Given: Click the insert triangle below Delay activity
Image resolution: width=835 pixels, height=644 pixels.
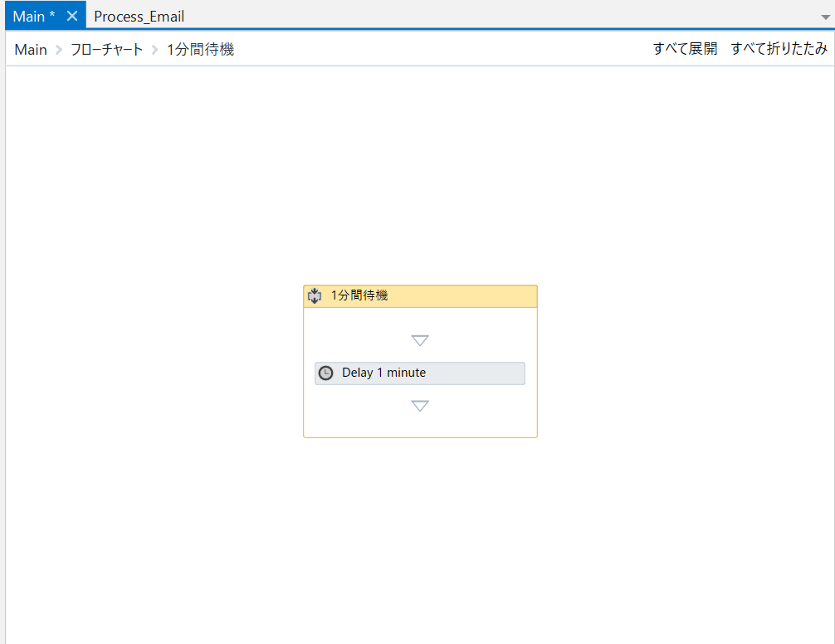Looking at the screenshot, I should 420,406.
